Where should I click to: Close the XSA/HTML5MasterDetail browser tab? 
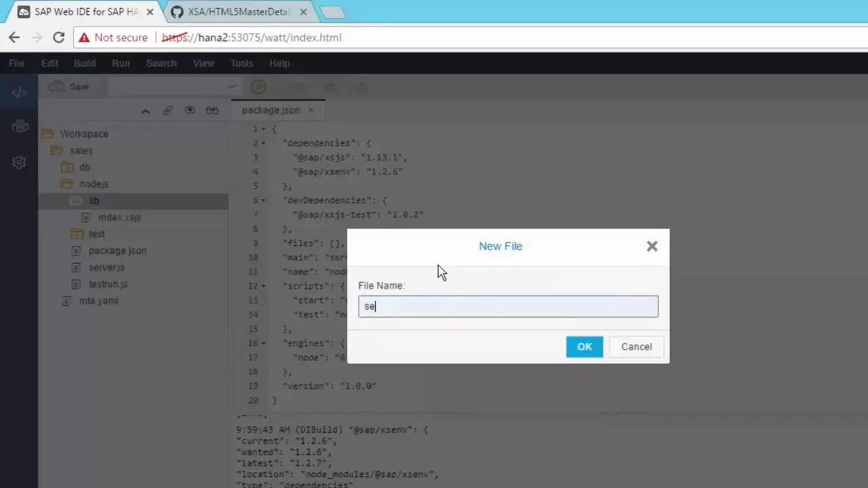tap(303, 12)
